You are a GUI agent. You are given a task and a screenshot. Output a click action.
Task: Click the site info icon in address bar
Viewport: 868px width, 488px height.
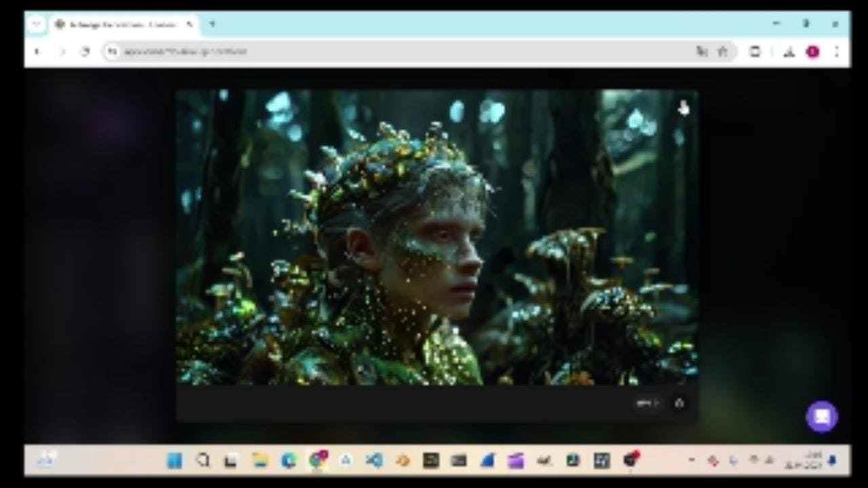[x=113, y=52]
